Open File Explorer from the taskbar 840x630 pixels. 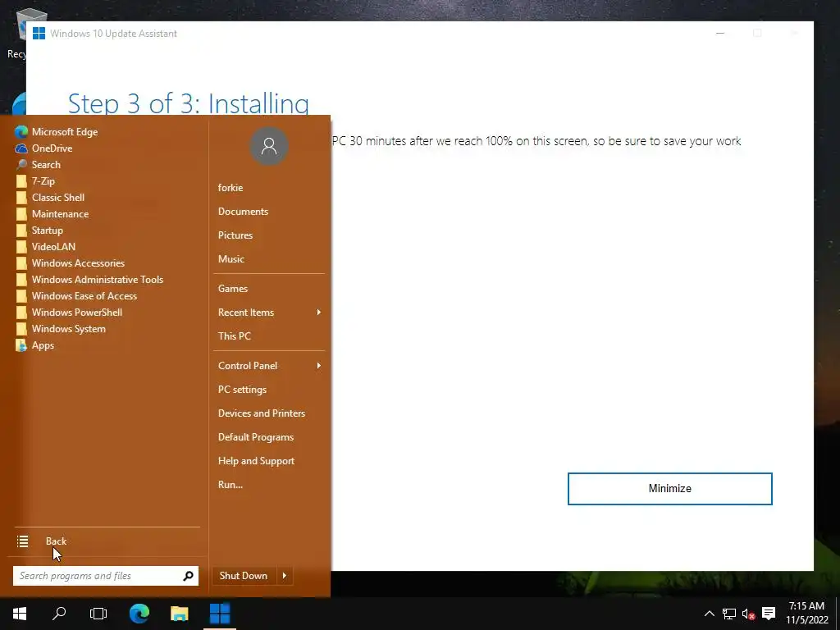[180, 614]
